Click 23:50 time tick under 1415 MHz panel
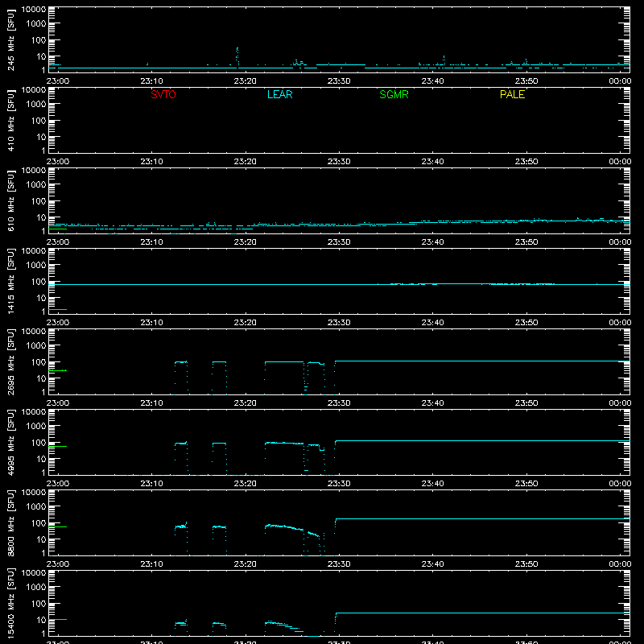Screen dimensions: 644x644 click(x=526, y=323)
